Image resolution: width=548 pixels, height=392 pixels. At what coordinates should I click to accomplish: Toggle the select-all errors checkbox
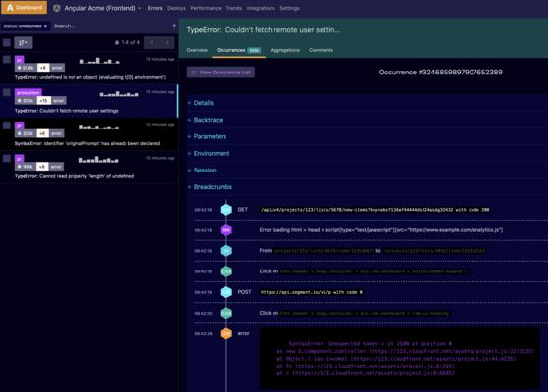[x=7, y=42]
